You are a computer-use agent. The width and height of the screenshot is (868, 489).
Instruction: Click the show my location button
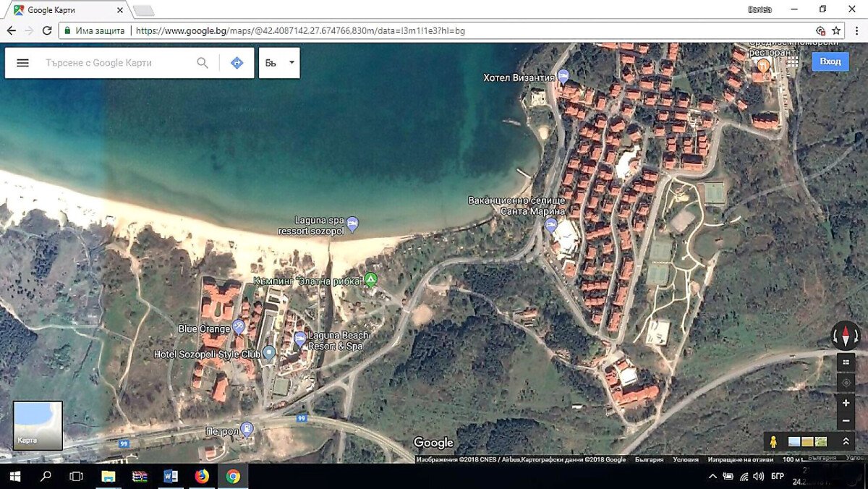click(846, 382)
